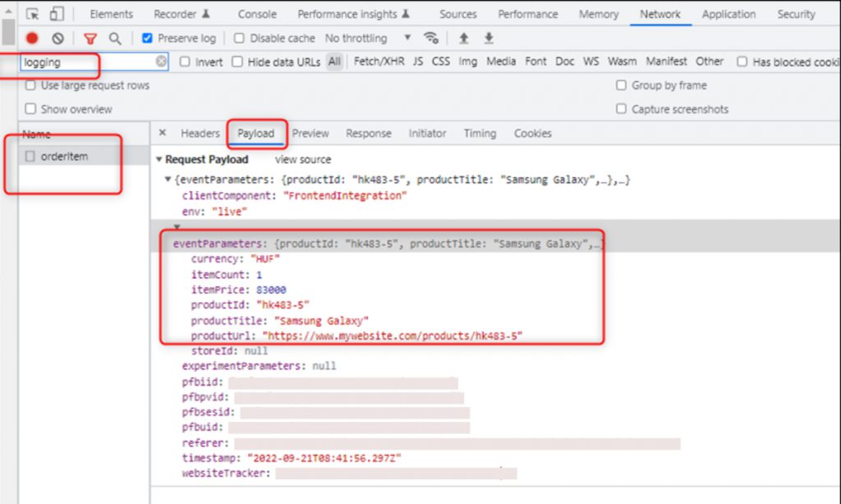Image resolution: width=841 pixels, height=504 pixels.
Task: Open Performance insights tab
Action: click(354, 14)
